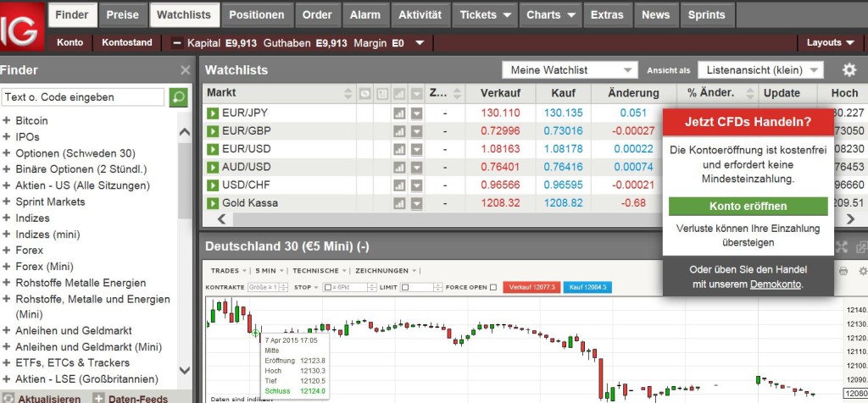Open the chart icon for USD/CHF
868x403 pixels.
pos(399,185)
